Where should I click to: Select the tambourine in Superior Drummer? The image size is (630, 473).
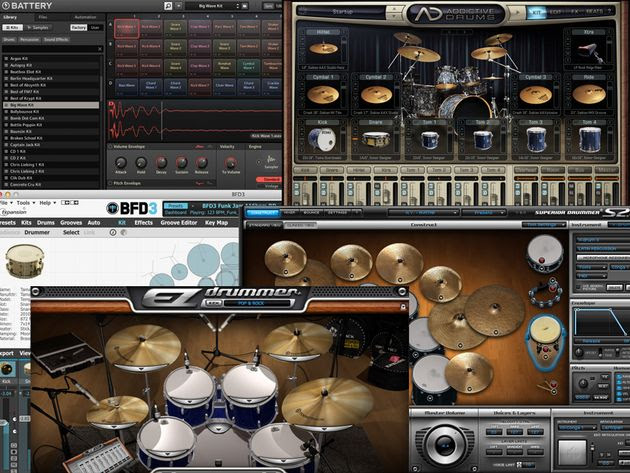[x=545, y=291]
